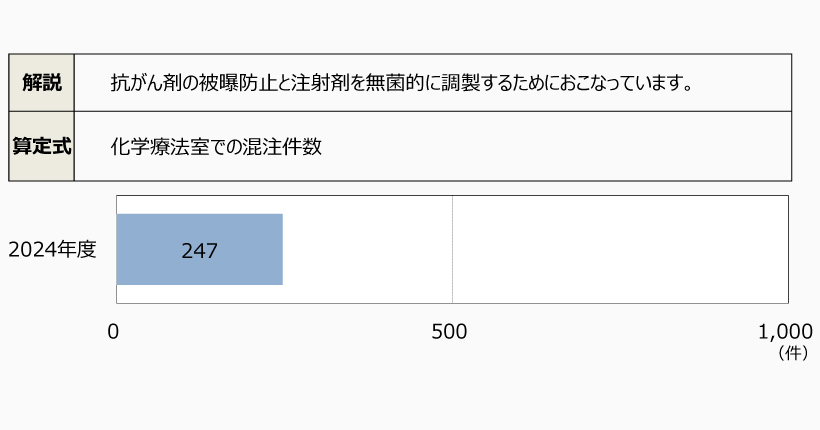This screenshot has width=820, height=430.
Task: Select the explanation sentence starting with 抗がん剤
Action: [x=402, y=82]
